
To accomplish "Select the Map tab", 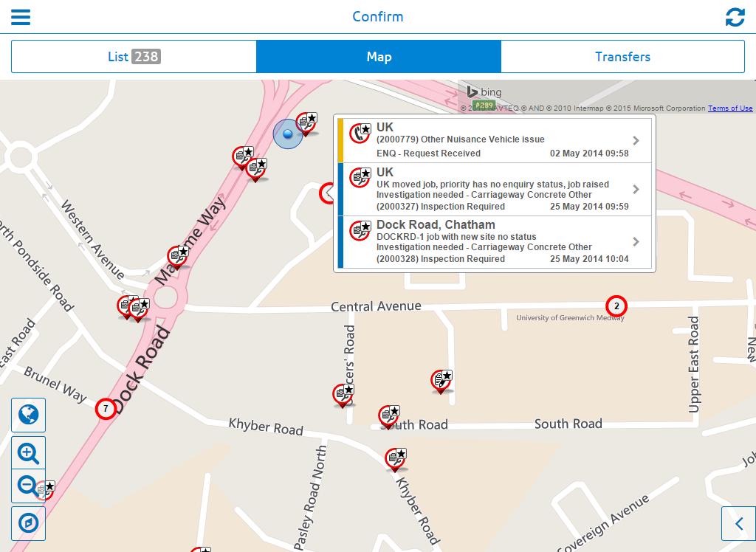I will click(x=379, y=56).
